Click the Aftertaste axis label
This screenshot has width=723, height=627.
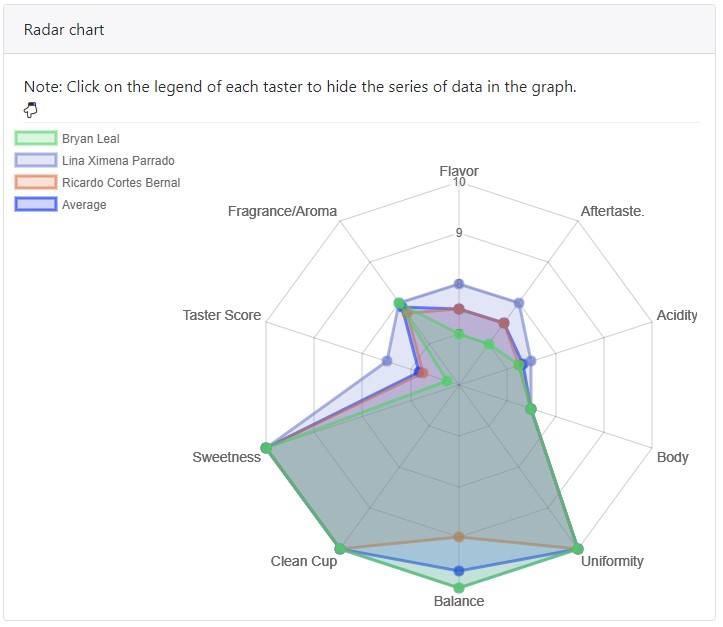coord(612,212)
